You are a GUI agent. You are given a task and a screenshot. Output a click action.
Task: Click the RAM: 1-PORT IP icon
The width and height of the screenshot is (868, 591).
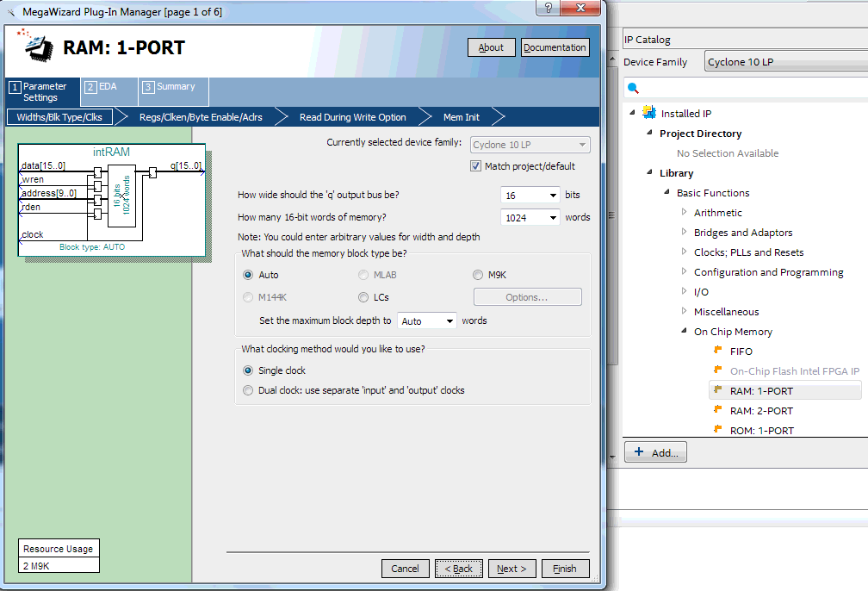click(718, 389)
